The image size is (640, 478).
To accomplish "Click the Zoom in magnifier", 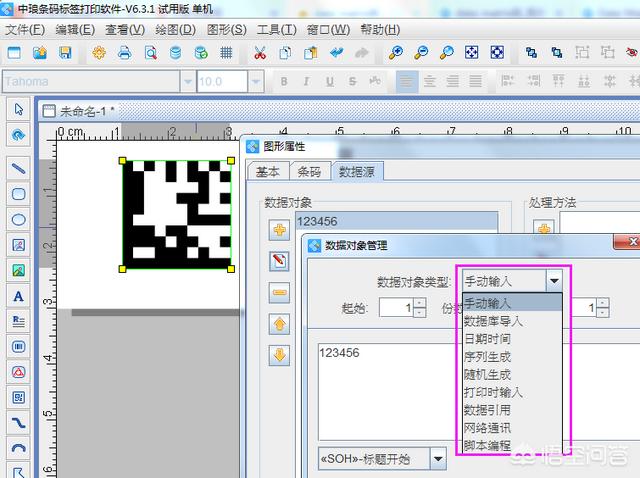I will pos(396,53).
